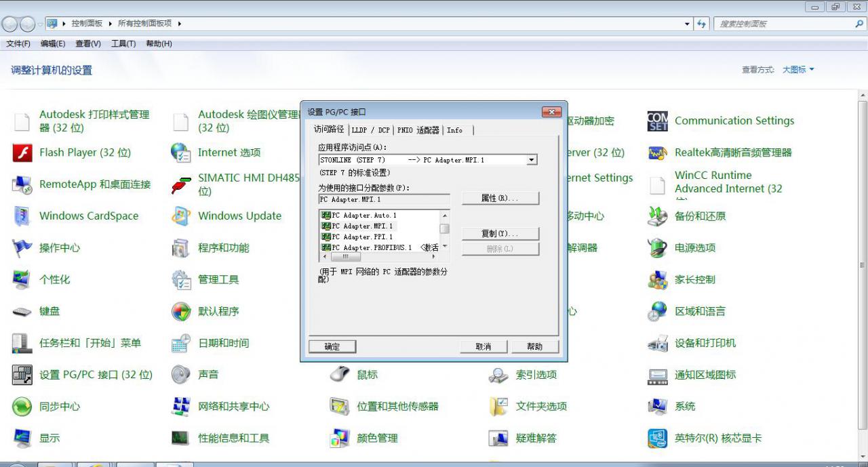Click the Realtek高清晰音频管理器 icon

pos(658,153)
